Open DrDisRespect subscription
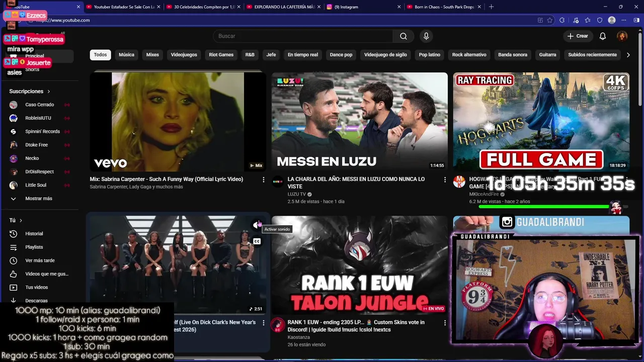 (x=39, y=172)
